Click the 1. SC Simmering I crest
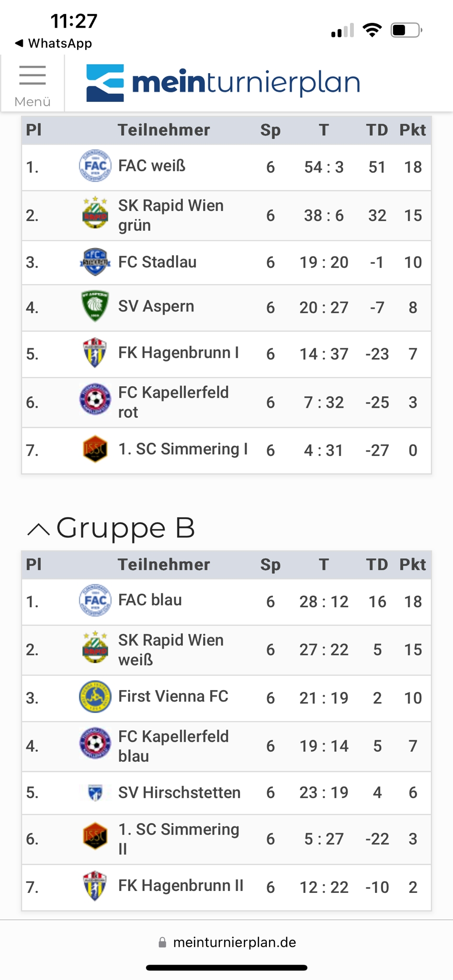 [x=95, y=449]
